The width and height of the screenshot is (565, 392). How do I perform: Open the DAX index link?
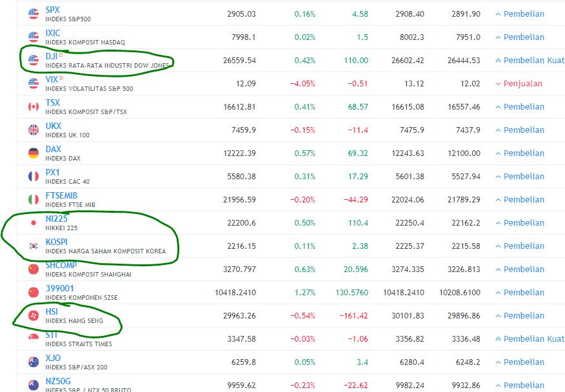point(54,149)
